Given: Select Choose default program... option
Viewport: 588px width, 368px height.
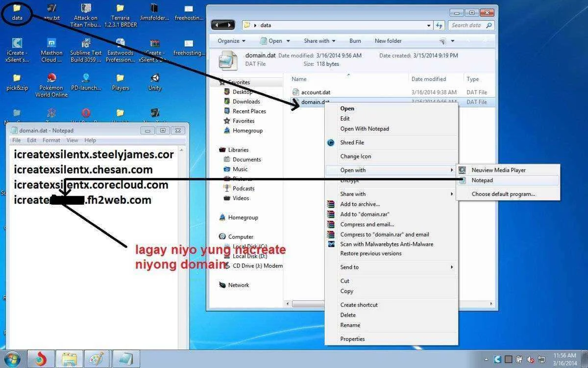Looking at the screenshot, I should [x=508, y=194].
